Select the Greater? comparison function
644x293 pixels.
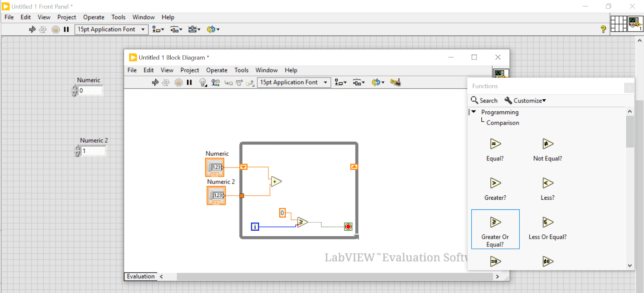(495, 184)
